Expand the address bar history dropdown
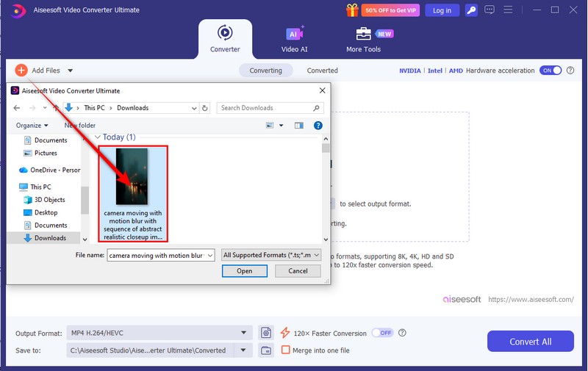This screenshot has width=588, height=371. [194, 108]
